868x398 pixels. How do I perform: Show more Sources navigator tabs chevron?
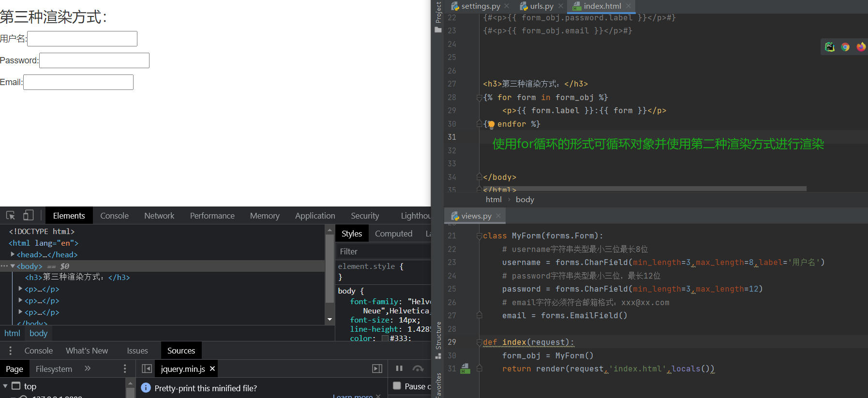88,369
